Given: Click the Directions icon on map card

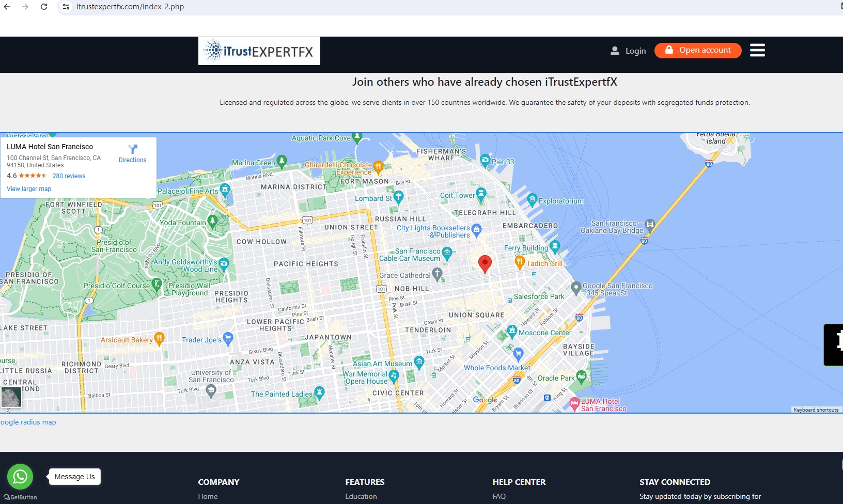Looking at the screenshot, I should point(133,149).
